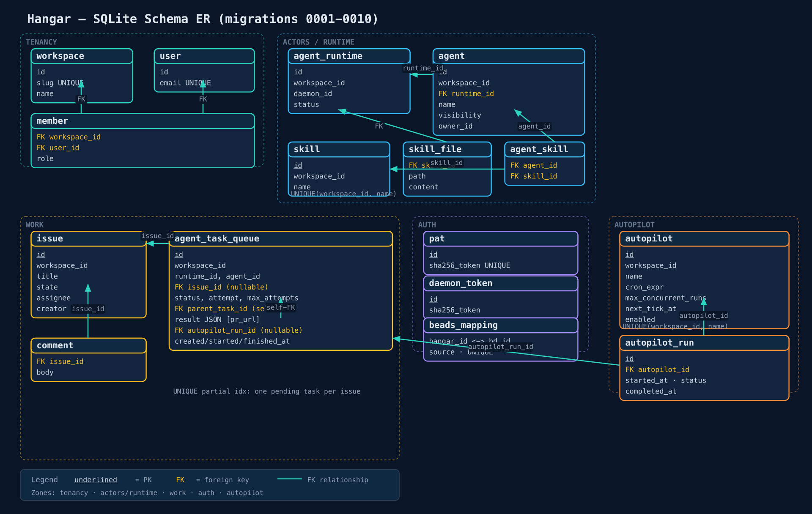
Task: Click the AUTOPILOT zone label
Action: coord(634,225)
